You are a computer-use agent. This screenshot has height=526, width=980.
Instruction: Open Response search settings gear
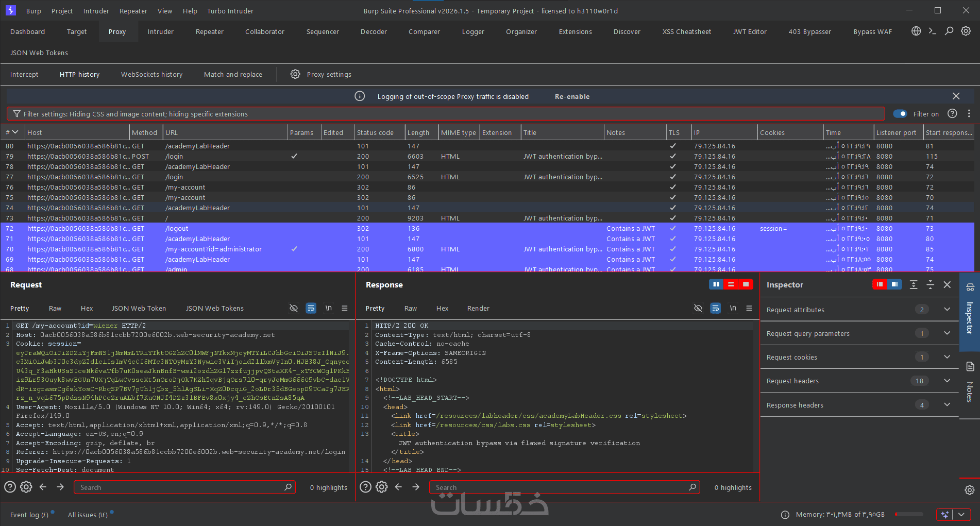click(x=382, y=487)
